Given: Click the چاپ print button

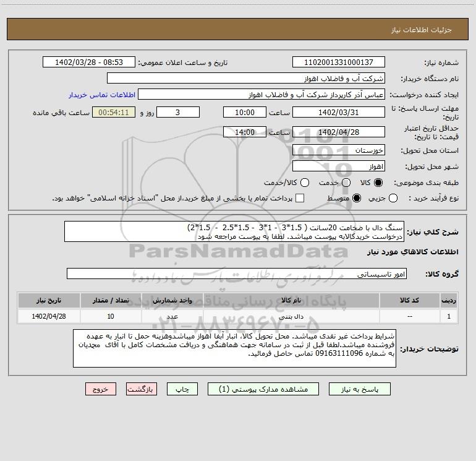Looking at the screenshot, I should (x=182, y=389).
